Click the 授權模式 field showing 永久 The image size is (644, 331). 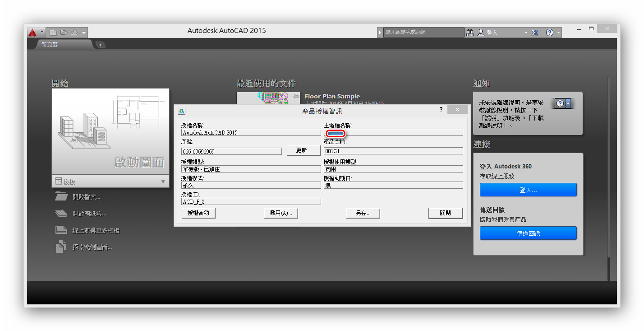(x=251, y=185)
